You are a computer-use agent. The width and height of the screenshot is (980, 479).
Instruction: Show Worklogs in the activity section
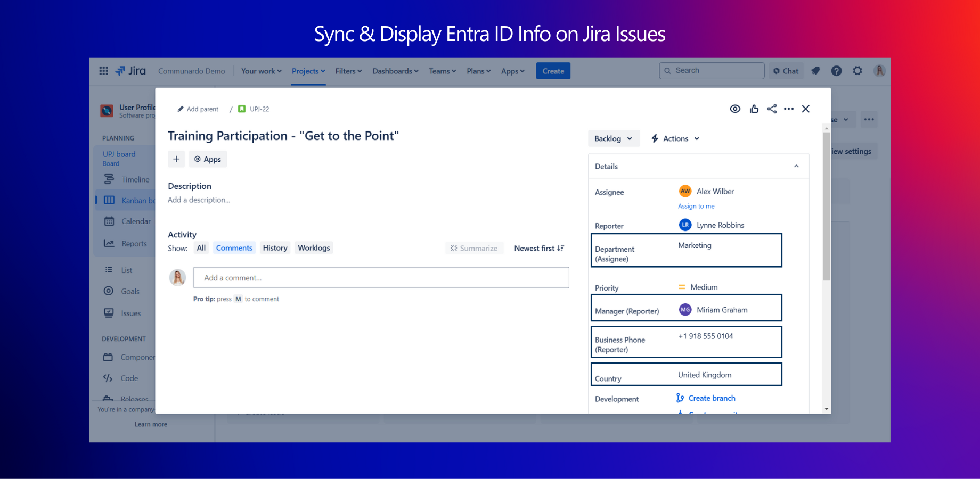[314, 248]
